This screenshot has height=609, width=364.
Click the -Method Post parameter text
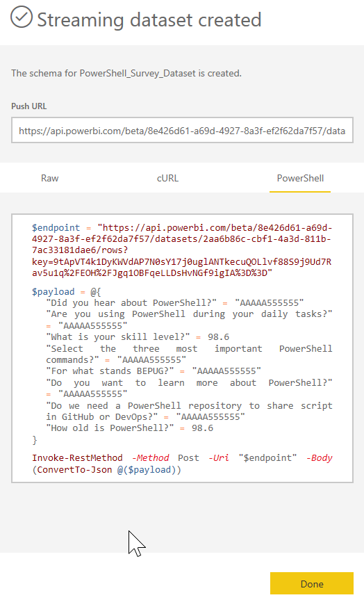pyautogui.click(x=166, y=458)
